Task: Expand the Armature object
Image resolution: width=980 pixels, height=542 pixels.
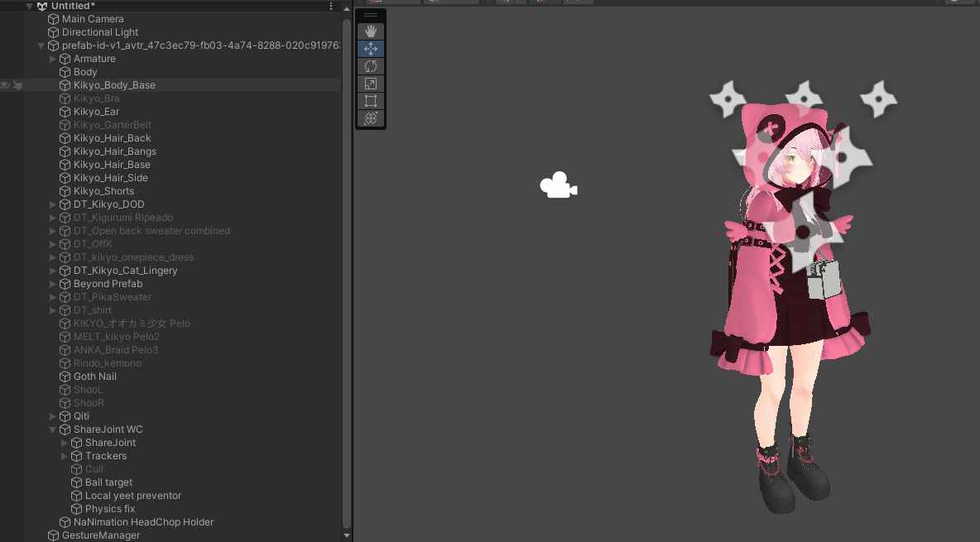Action: pos(52,59)
